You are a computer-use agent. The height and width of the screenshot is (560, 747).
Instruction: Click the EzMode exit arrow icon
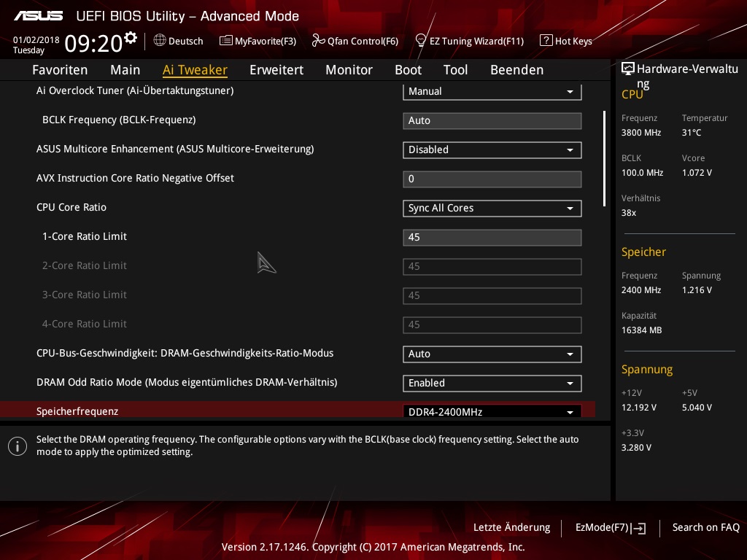tap(639, 528)
